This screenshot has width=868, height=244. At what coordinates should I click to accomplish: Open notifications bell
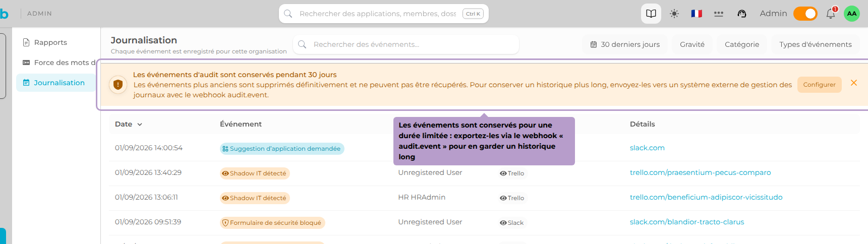coord(831,14)
